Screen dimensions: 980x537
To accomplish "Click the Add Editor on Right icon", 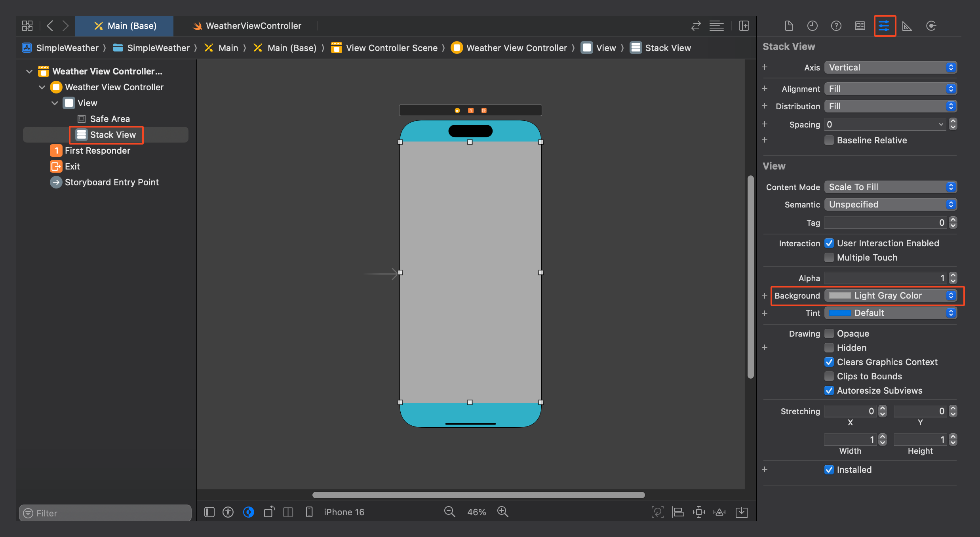I will pyautogui.click(x=744, y=26).
